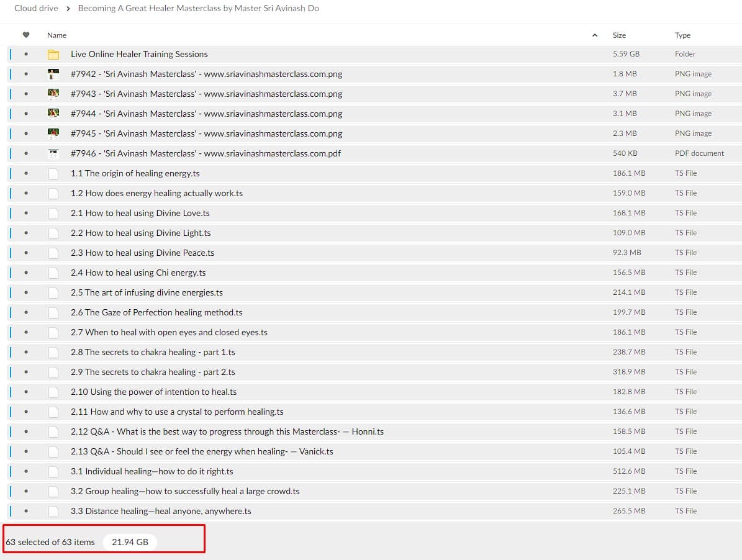Click the yellow folder icon for Live Online Healer Training Sessions

tap(53, 54)
